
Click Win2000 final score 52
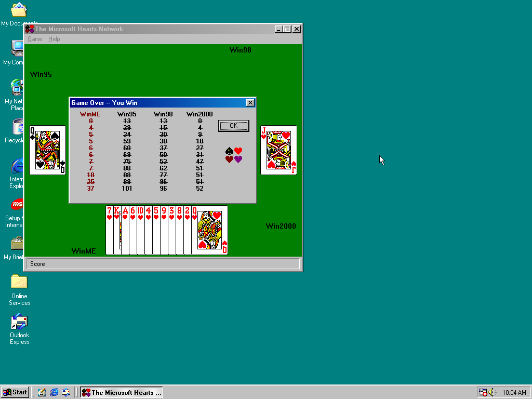[x=200, y=188]
